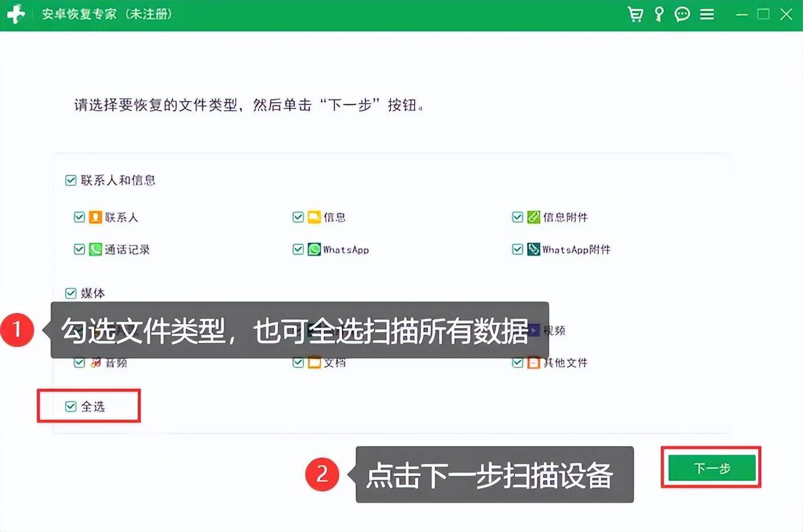Click the green call log phone icon
803x532 pixels.
point(95,249)
